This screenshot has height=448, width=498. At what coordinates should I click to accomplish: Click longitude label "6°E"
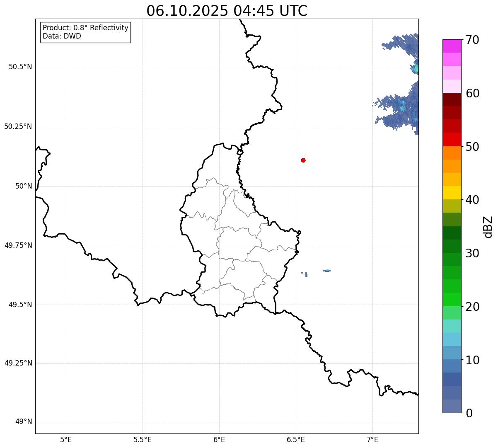219,439
